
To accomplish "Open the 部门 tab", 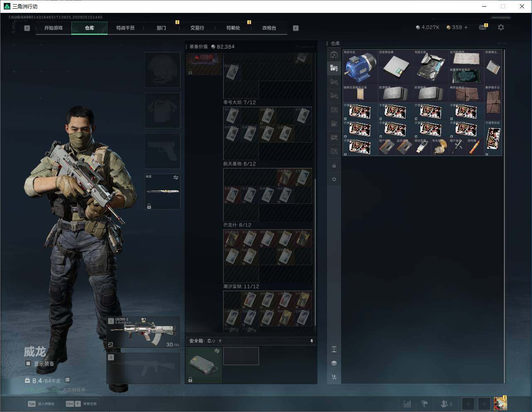I will 161,28.
